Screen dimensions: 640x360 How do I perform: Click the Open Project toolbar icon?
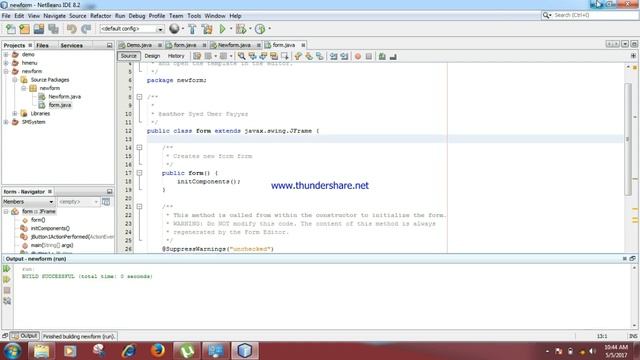(39, 29)
